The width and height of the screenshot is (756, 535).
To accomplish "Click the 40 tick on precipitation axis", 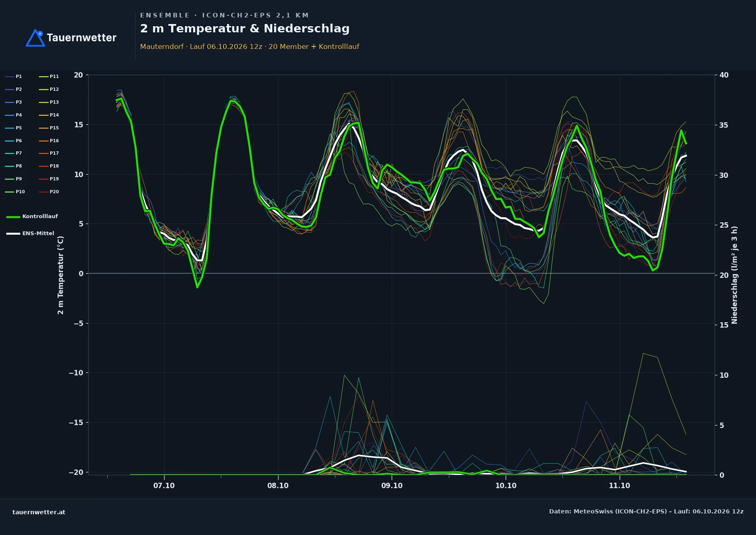I will pos(724,75).
